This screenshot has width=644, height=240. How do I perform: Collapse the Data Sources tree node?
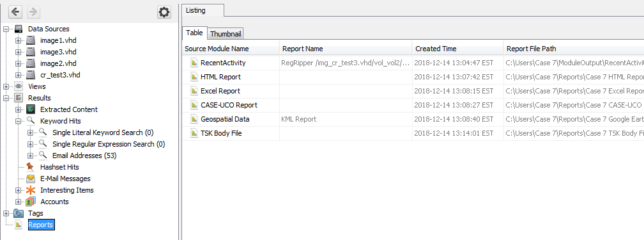coord(6,29)
